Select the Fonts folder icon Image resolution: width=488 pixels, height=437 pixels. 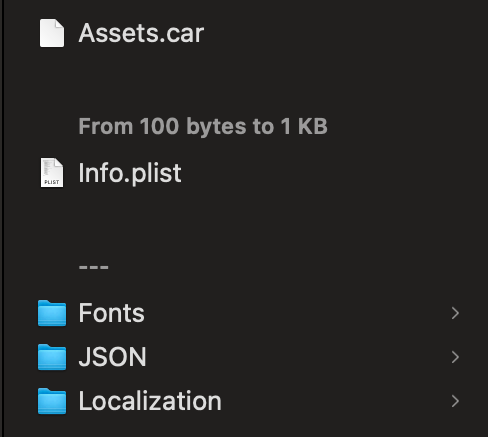click(52, 313)
